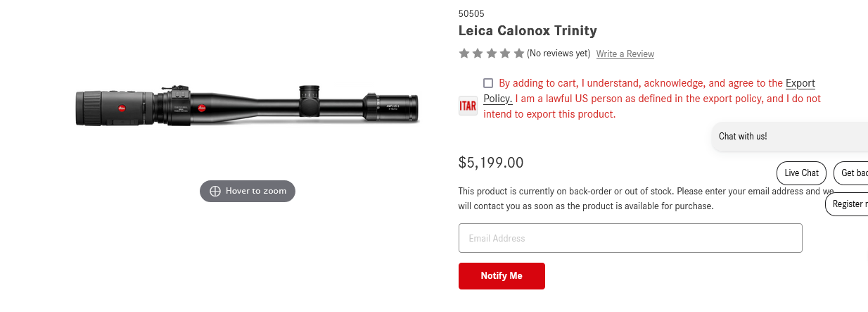Screen dimensions: 868x312
Task: Click the first rating star
Action: click(464, 54)
